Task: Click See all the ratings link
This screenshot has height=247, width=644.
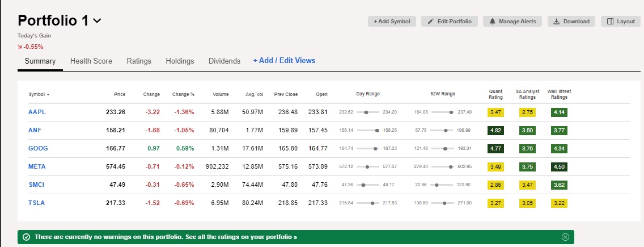Action: 241,237
